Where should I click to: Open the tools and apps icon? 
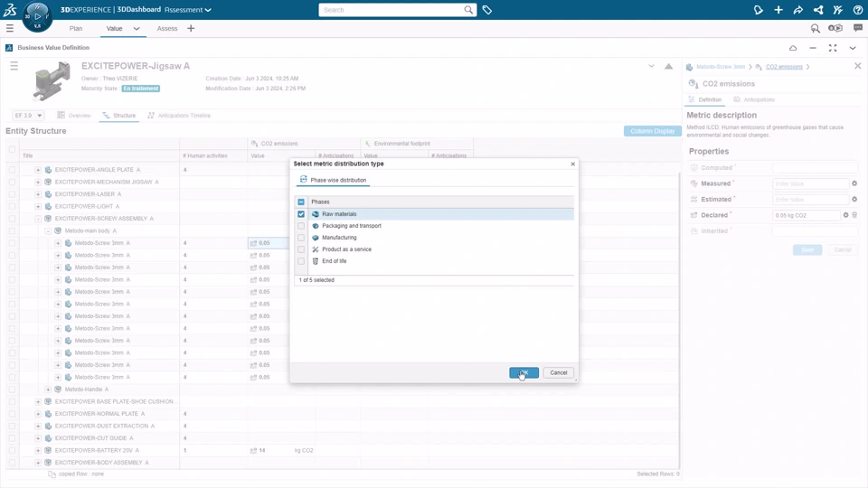(838, 10)
